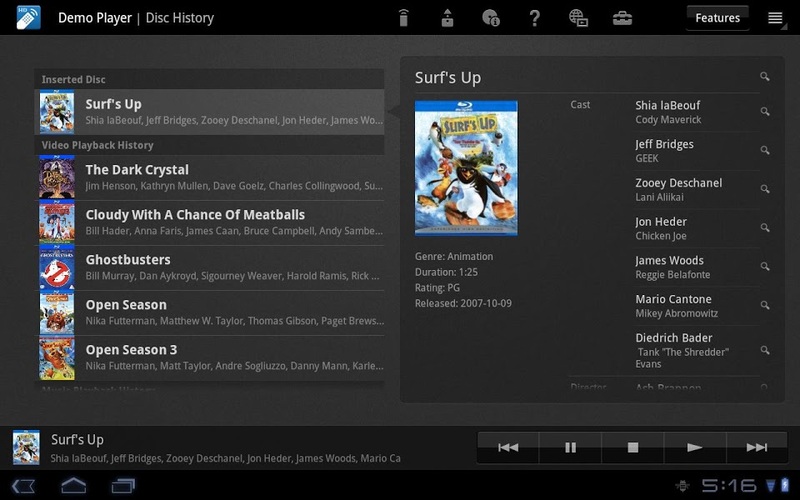Pause playback
The image size is (800, 500).
[x=570, y=447]
